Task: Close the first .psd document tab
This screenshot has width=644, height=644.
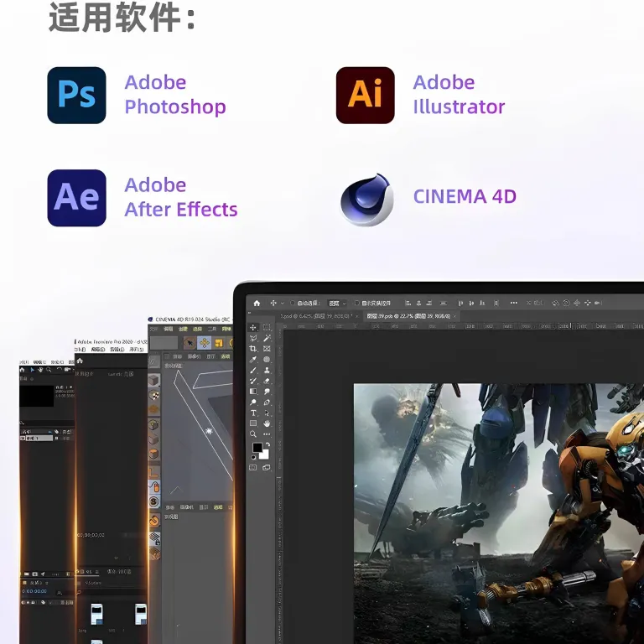Action: [x=357, y=316]
